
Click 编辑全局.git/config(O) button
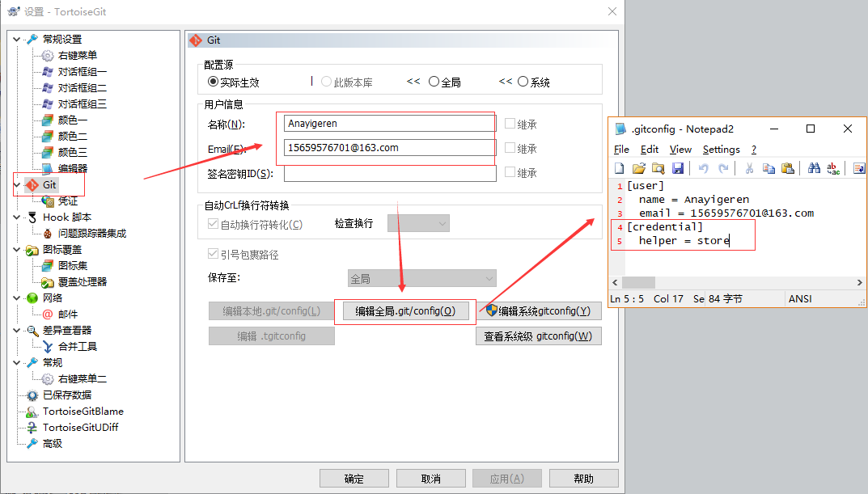[405, 311]
